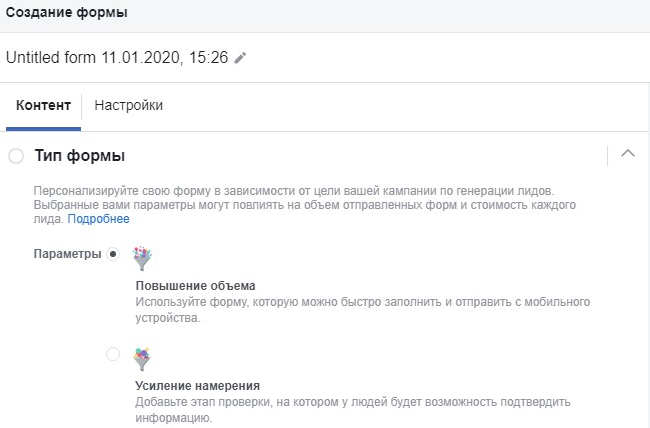Click the Создание формы dialog title
This screenshot has width=650, height=428.
click(66, 12)
